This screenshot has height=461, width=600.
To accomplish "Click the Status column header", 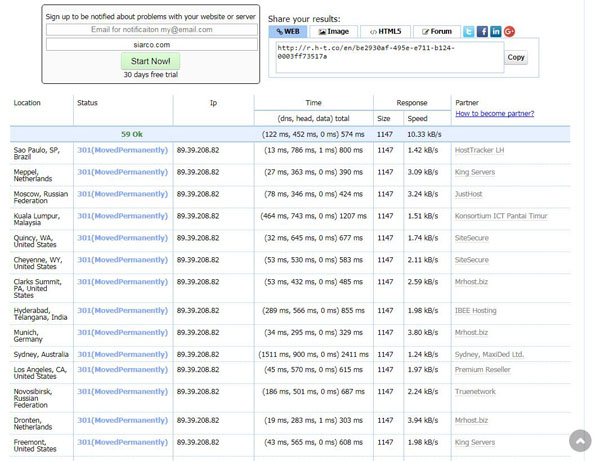I will coord(87,103).
